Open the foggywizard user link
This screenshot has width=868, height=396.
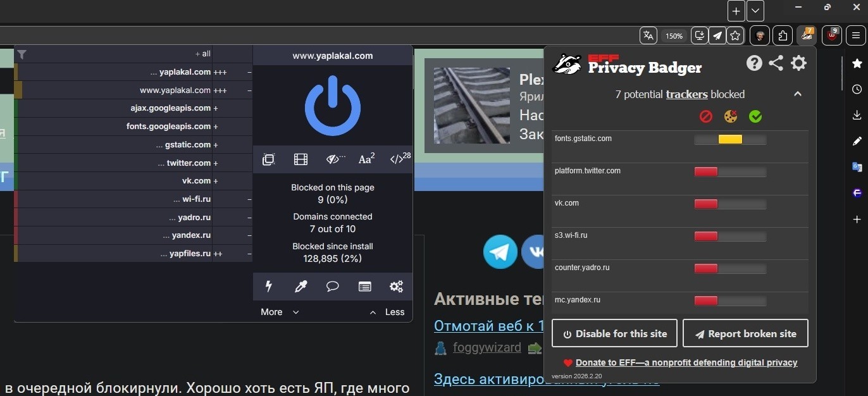pyautogui.click(x=487, y=347)
